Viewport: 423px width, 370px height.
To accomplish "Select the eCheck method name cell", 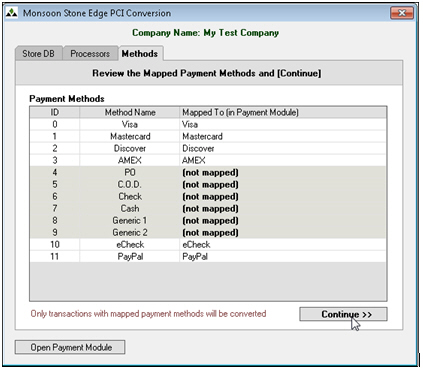I will [x=130, y=244].
